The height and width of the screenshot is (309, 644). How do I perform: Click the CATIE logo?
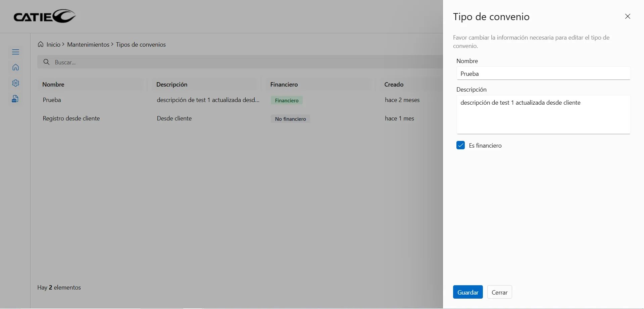click(45, 16)
